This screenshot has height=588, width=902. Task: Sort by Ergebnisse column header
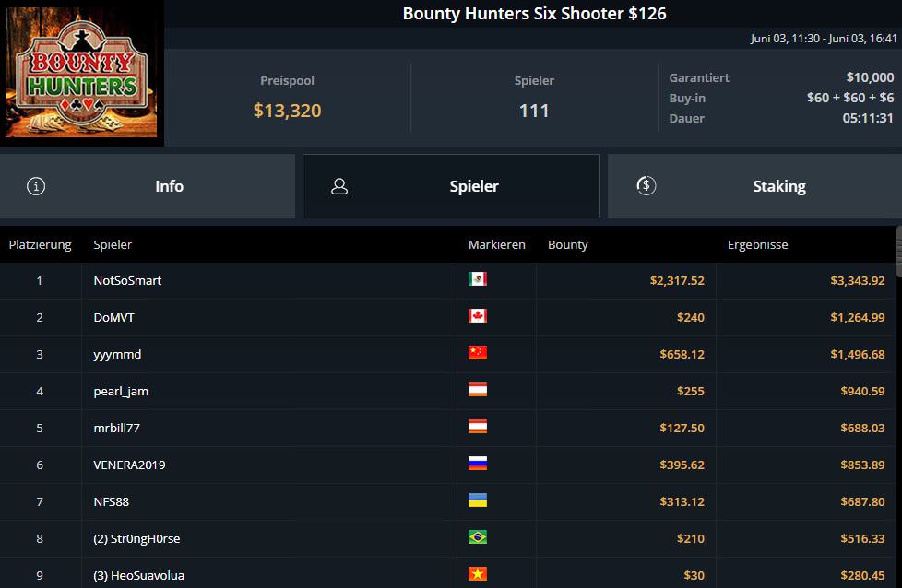[757, 245]
